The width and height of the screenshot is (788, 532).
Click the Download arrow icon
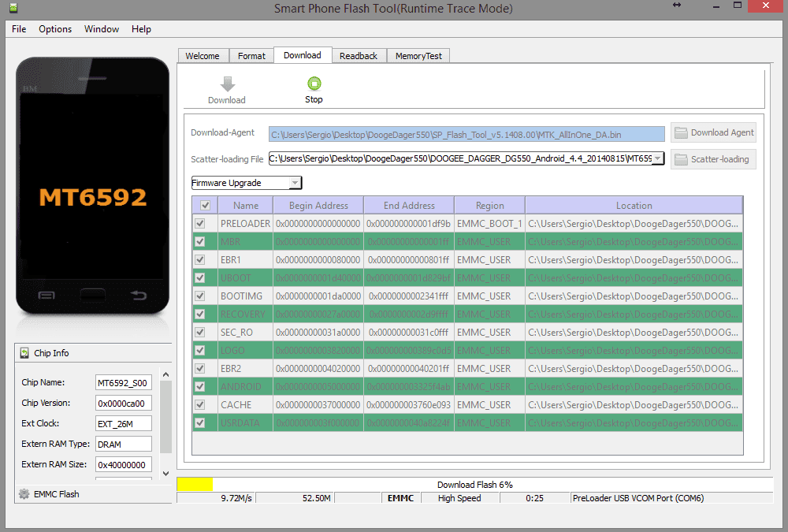(x=228, y=84)
